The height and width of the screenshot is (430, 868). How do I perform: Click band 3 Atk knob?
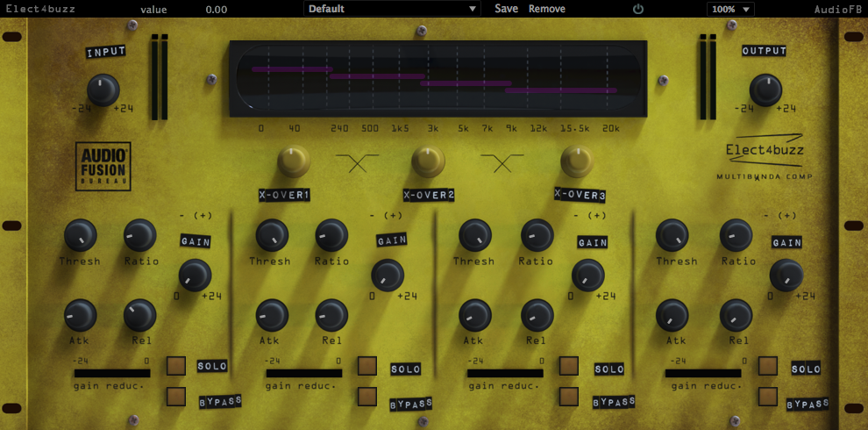point(475,315)
